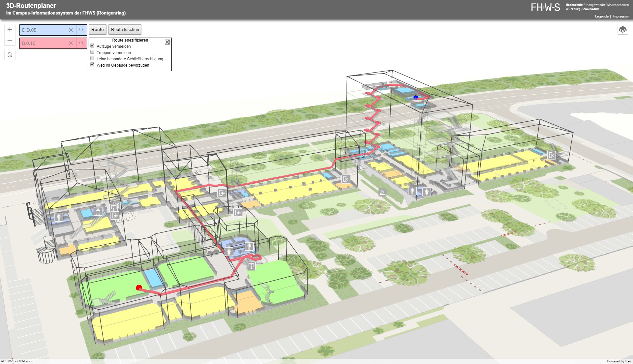Click into the D.D.05 start input field

coord(44,30)
